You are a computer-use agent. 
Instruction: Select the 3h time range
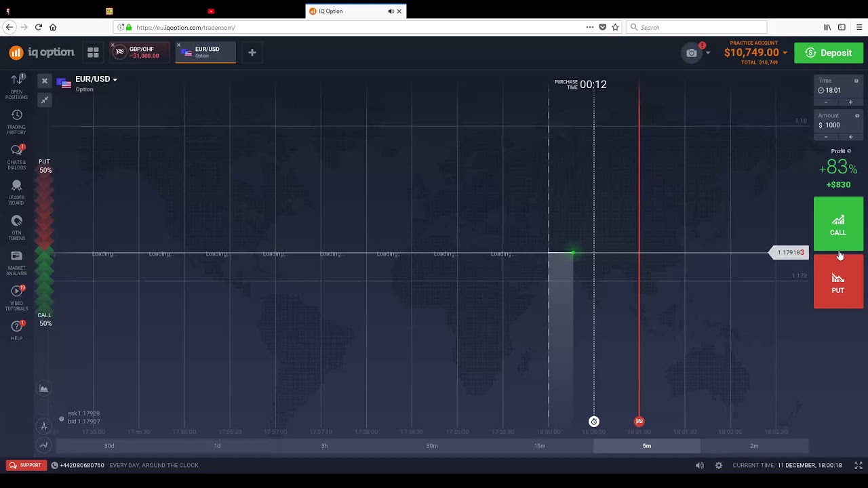coord(324,446)
